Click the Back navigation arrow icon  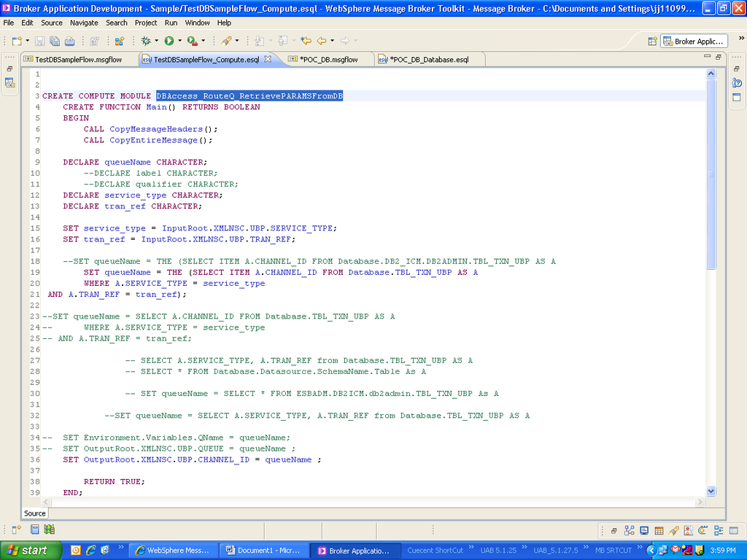click(x=321, y=41)
